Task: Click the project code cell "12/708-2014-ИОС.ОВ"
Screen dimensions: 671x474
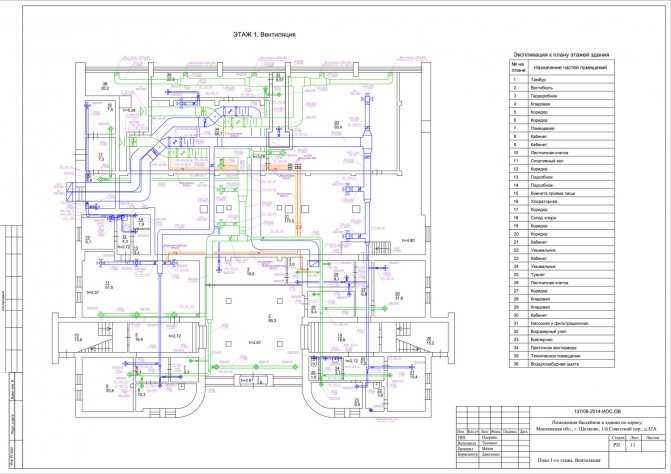Action: (x=597, y=412)
